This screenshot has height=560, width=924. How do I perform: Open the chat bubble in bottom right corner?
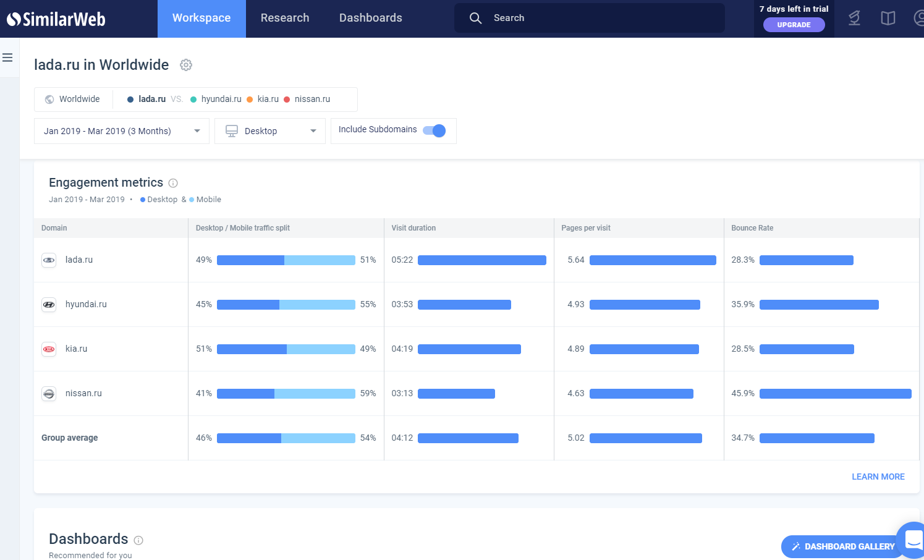912,540
